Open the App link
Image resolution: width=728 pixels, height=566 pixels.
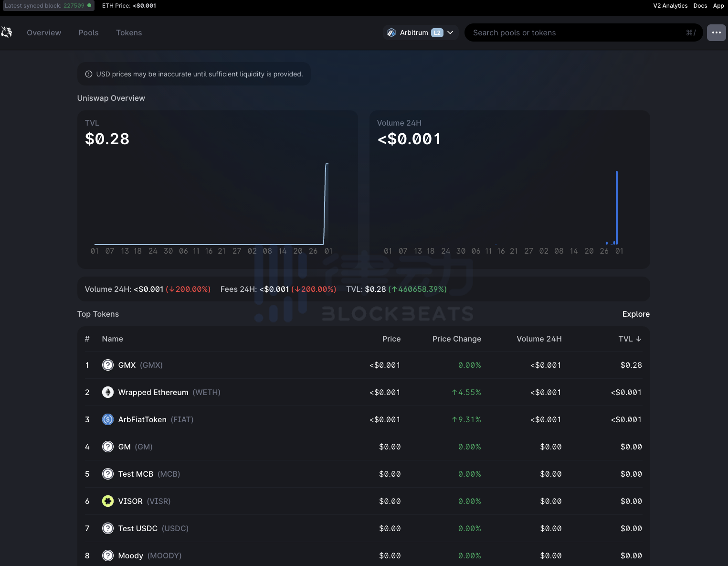coord(718,6)
